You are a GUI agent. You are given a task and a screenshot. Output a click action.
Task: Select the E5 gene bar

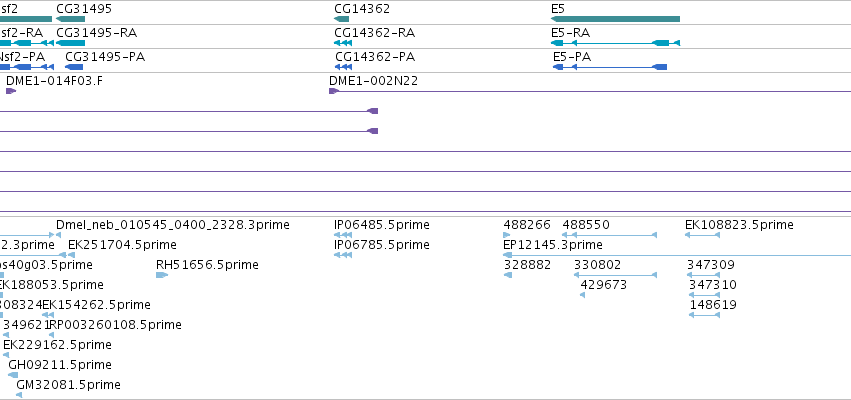coord(615,19)
